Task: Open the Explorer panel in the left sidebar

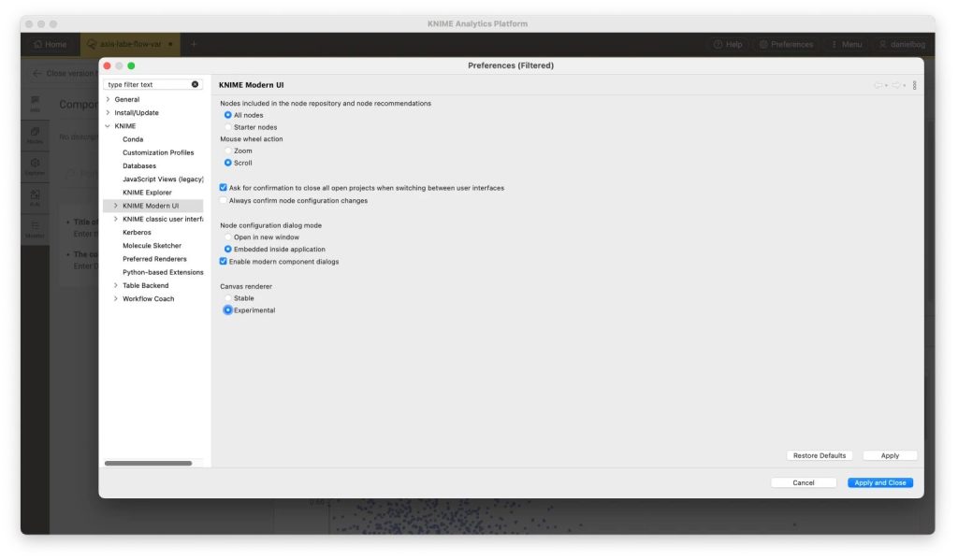Action: [x=35, y=166]
